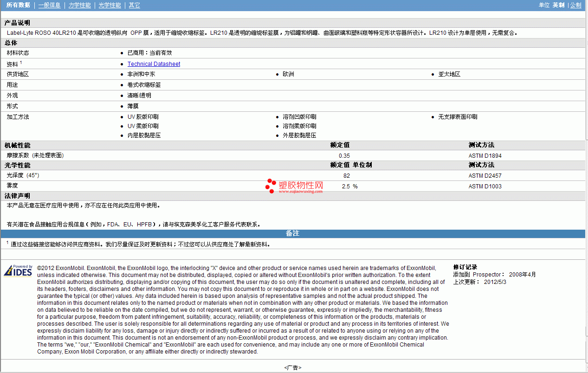Click the 0.35 friction coefficient value
Image resolution: width=588 pixels, height=373 pixels.
point(344,156)
